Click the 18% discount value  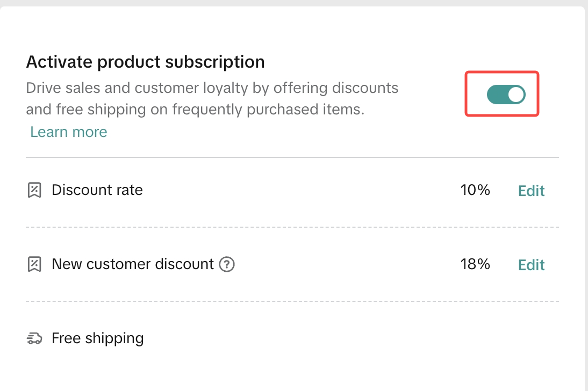click(x=475, y=264)
